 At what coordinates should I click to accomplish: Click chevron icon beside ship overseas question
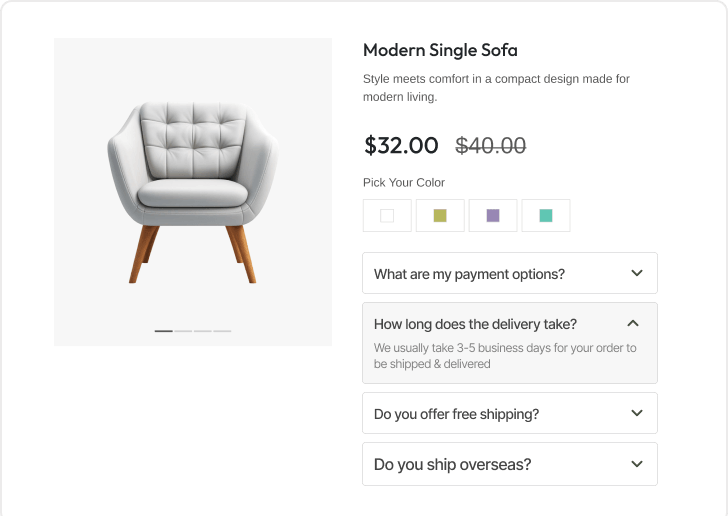[637, 464]
